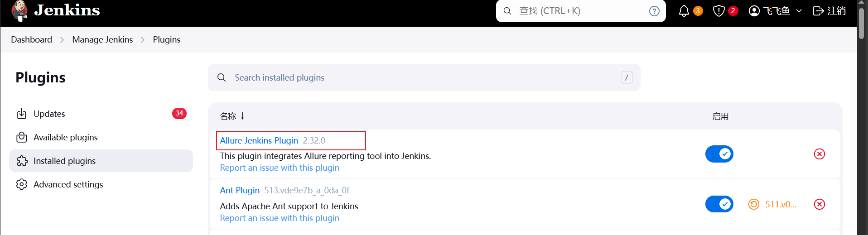Open Ant Plugin link
This screenshot has height=235, width=868.
240,190
